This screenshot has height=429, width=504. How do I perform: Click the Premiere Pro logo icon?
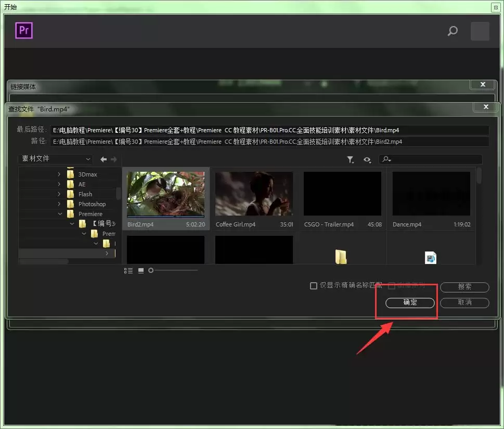[24, 31]
